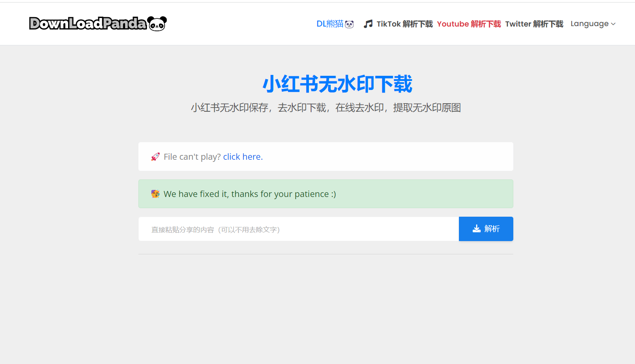This screenshot has height=364, width=635.
Task: Open Youtube 解析下载 link
Action: click(469, 24)
